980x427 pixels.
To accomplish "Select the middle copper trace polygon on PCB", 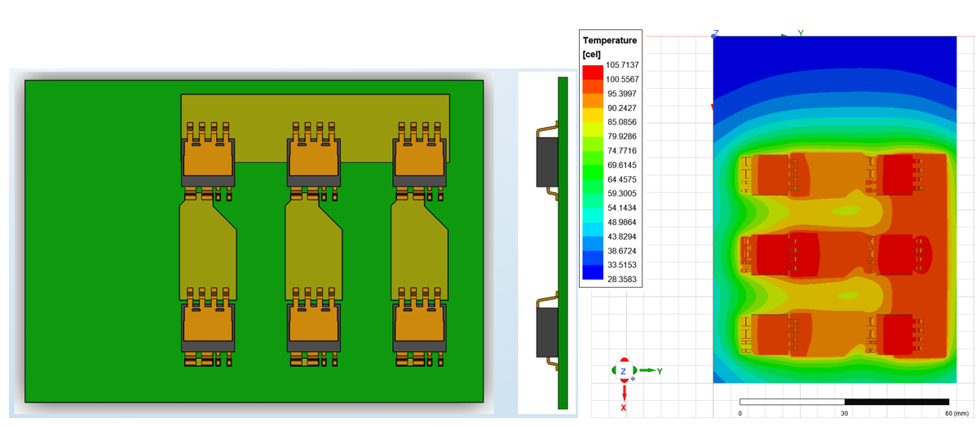I will [x=313, y=250].
